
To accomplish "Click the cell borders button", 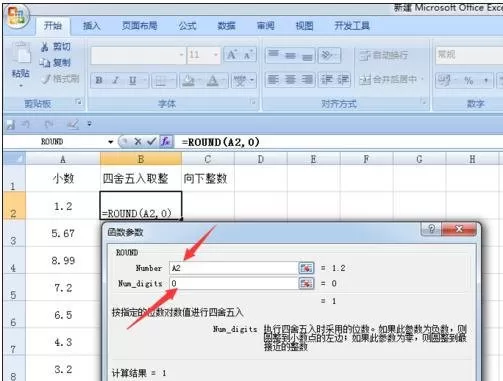I will [161, 80].
